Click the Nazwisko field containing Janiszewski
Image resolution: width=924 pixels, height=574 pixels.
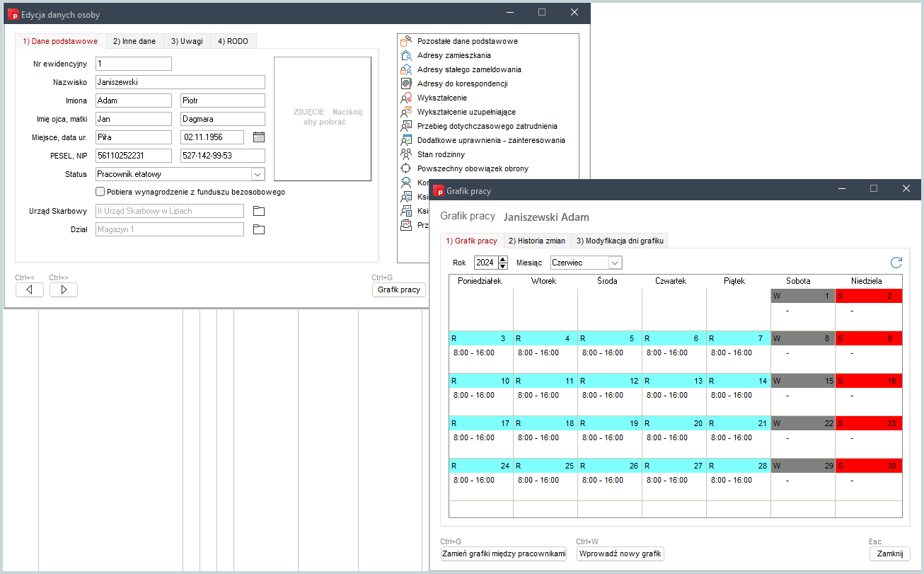180,82
